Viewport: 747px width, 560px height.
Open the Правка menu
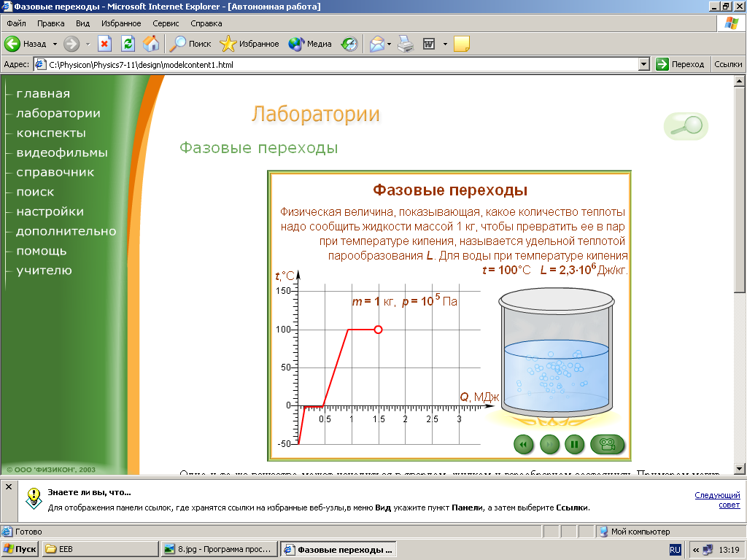click(50, 23)
